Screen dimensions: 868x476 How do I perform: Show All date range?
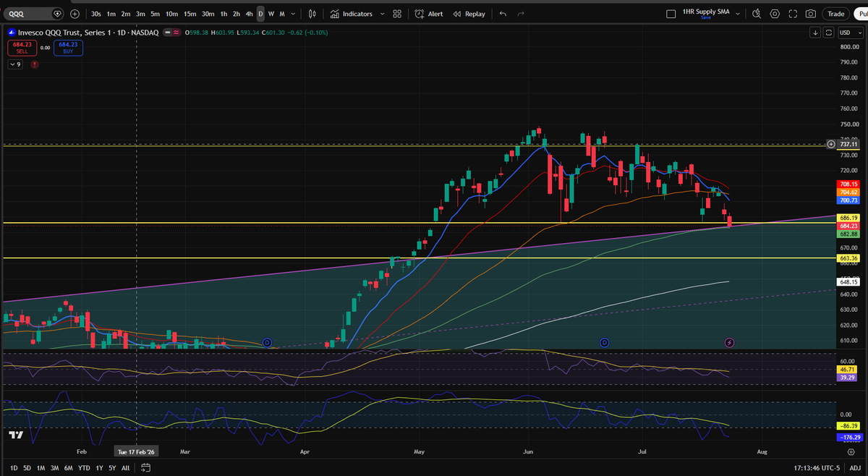[x=126, y=467]
